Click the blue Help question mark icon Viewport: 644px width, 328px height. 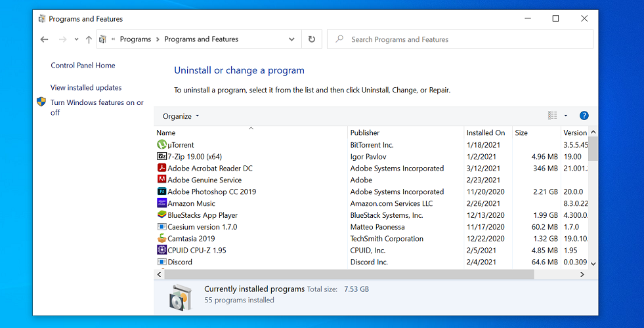[x=584, y=115]
